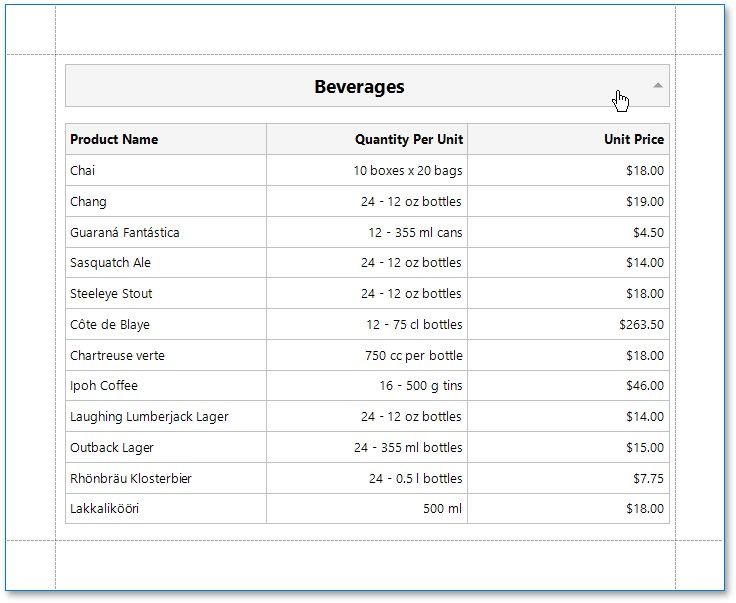Image resolution: width=736 pixels, height=603 pixels.
Task: Click the Ipoh Coffee product name
Action: [104, 386]
